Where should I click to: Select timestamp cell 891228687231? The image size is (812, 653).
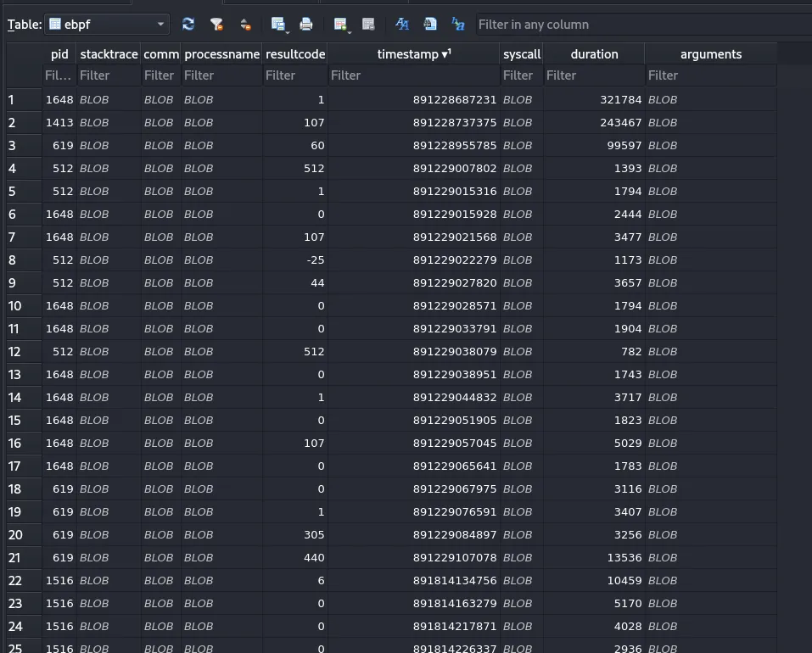(414, 100)
